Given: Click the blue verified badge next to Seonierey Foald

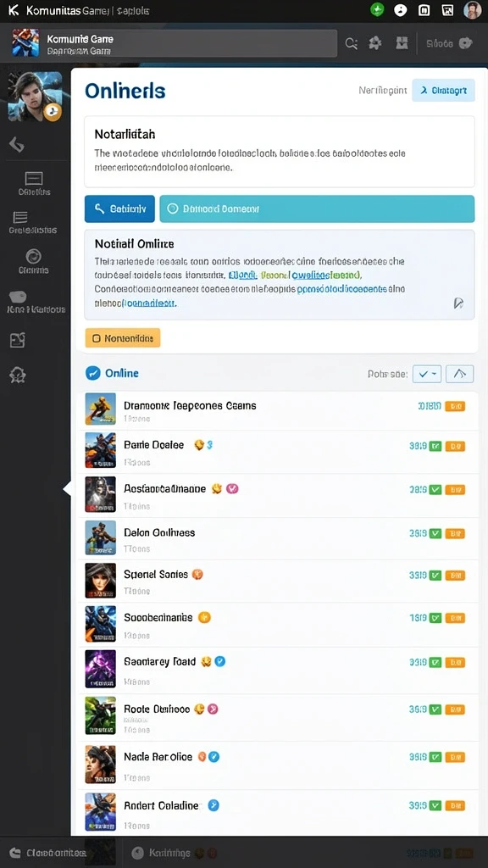Looking at the screenshot, I should coord(220,661).
